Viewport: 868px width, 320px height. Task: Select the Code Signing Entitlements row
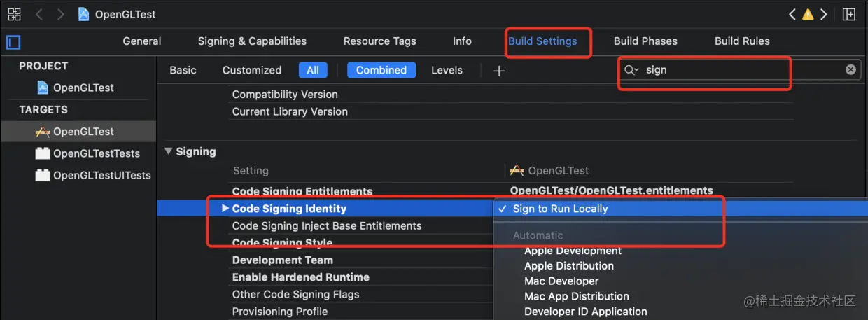tap(302, 191)
